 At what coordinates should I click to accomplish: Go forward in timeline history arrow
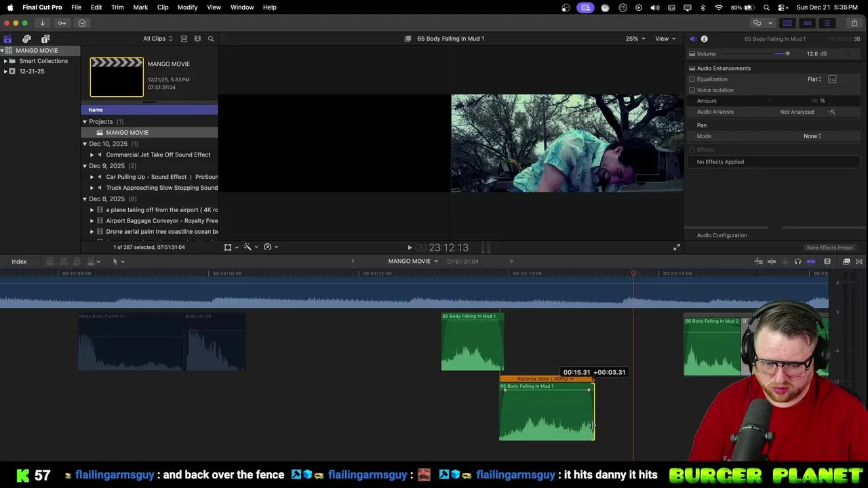pyautogui.click(x=511, y=262)
